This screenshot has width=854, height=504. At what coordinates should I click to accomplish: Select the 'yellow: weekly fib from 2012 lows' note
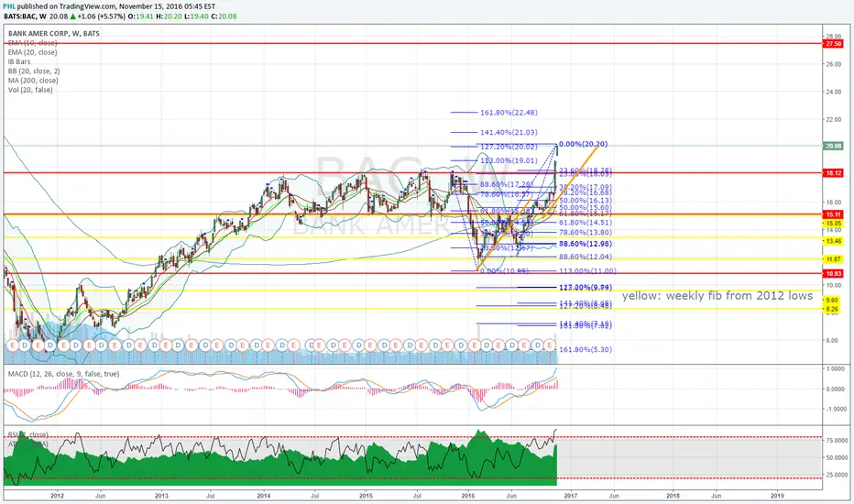click(717, 295)
